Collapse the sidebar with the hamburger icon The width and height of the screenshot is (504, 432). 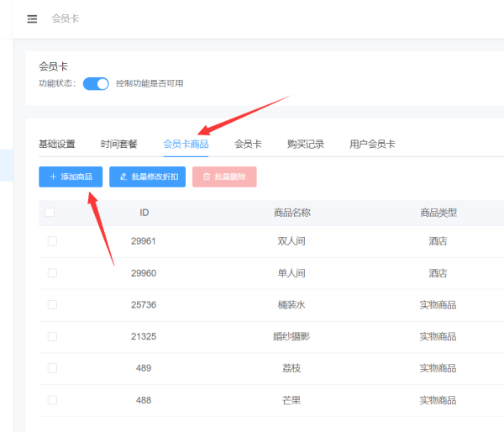pos(32,18)
